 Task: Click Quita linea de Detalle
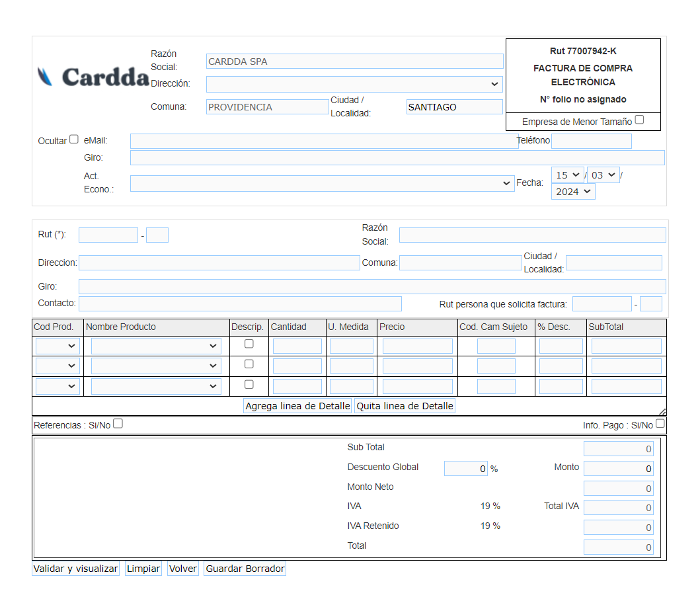tap(405, 406)
